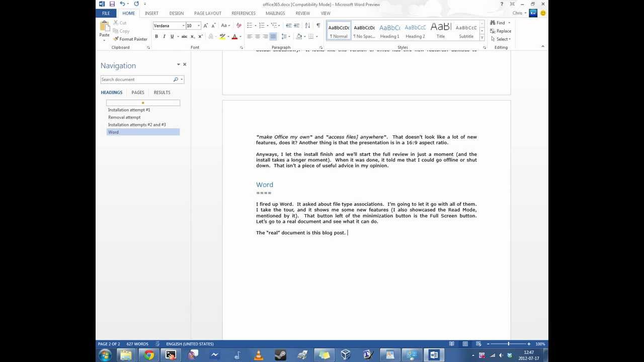644x362 pixels.
Task: Increase paragraph indent
Action: click(297, 26)
